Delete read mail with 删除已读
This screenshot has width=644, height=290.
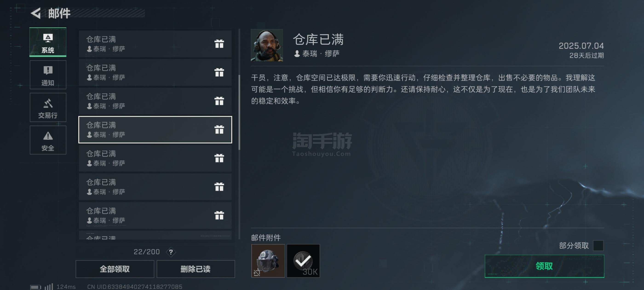pos(195,269)
